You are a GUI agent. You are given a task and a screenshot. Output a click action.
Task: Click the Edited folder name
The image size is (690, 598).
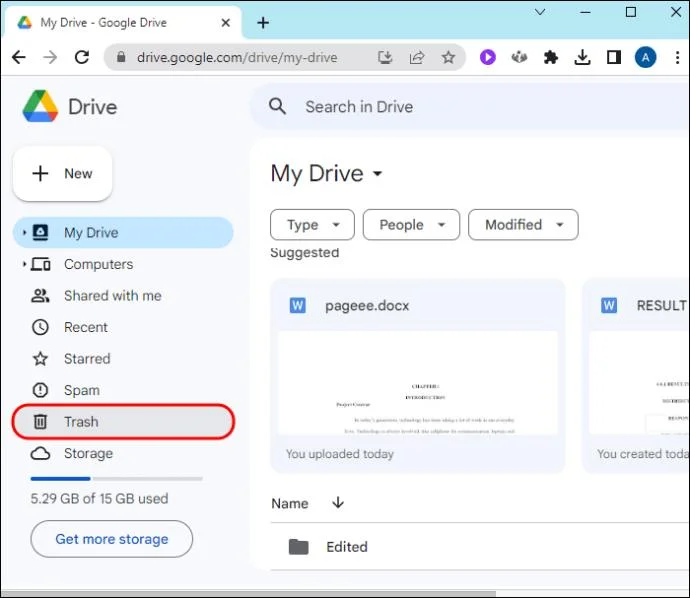[x=347, y=547]
